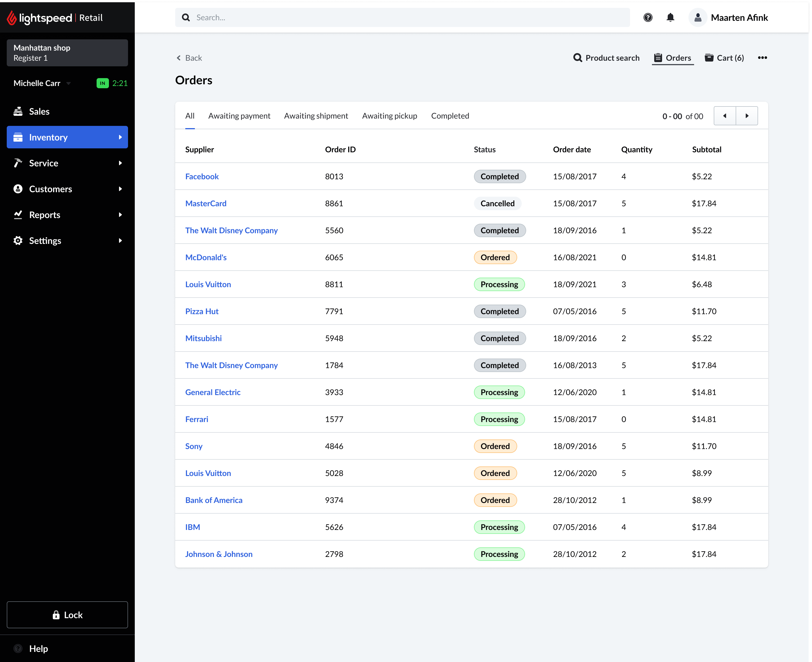Switch to the Awaiting pickup tab
The width and height of the screenshot is (812, 662).
coord(389,116)
